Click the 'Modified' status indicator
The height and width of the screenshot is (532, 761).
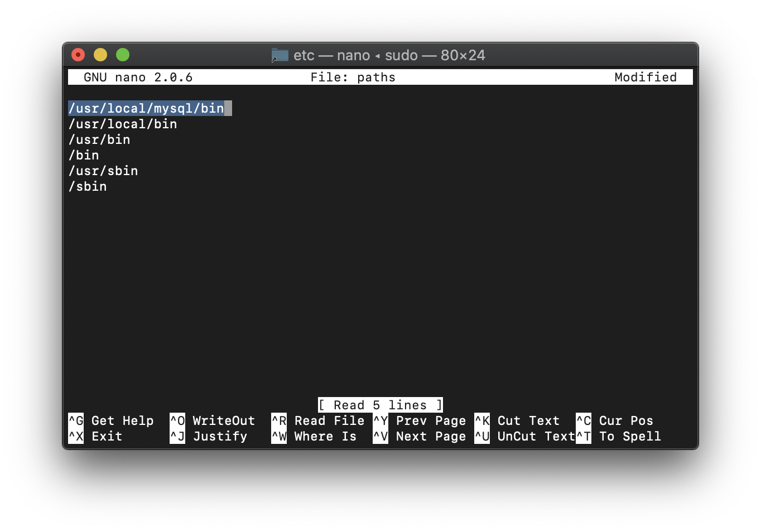pos(646,77)
